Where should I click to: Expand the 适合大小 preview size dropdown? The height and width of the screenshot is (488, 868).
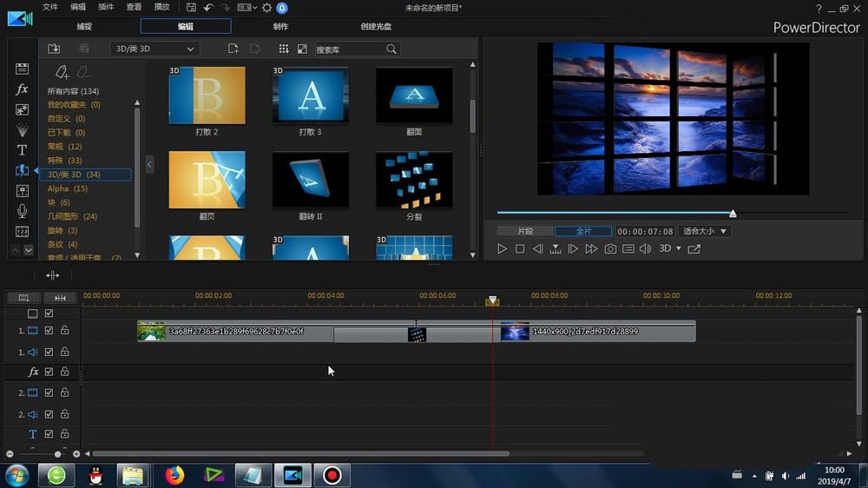click(705, 232)
